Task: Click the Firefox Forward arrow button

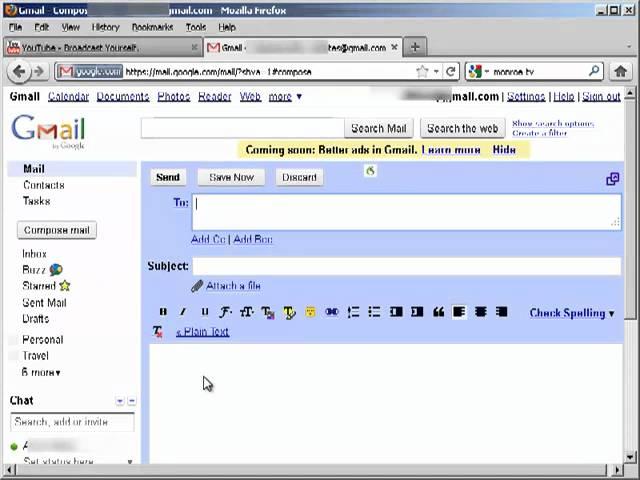Action: point(39,72)
